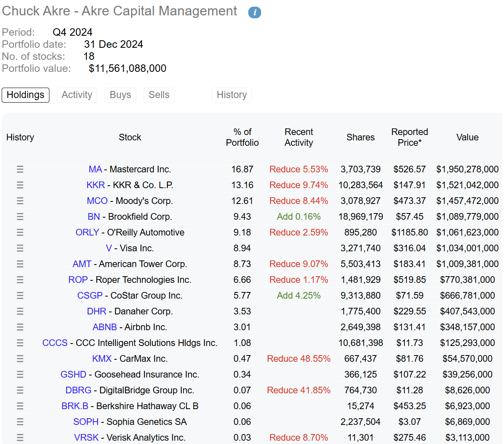The width and height of the screenshot is (504, 444).
Task: Click the '18,969,179' shares cell
Action: [x=361, y=216]
